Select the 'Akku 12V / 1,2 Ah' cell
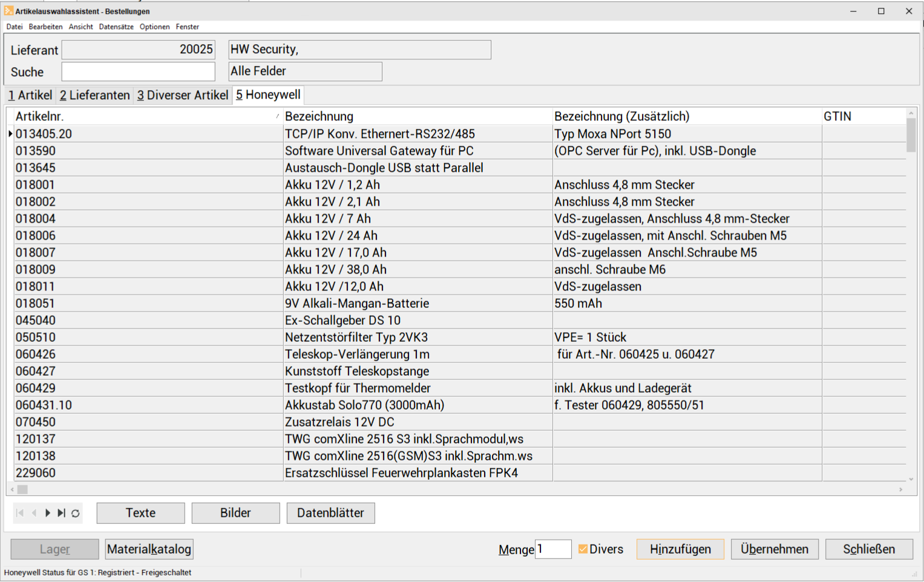 pyautogui.click(x=418, y=185)
